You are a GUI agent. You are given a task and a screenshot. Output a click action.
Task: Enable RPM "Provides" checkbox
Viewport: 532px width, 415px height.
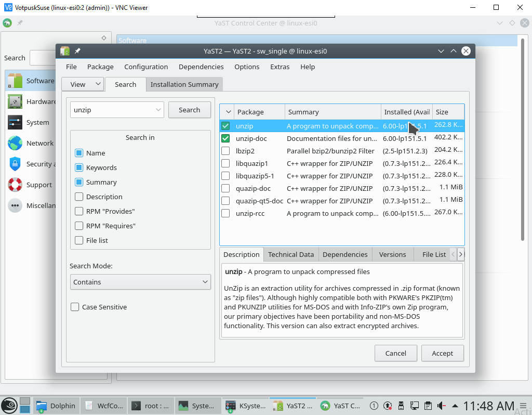pyautogui.click(x=79, y=211)
